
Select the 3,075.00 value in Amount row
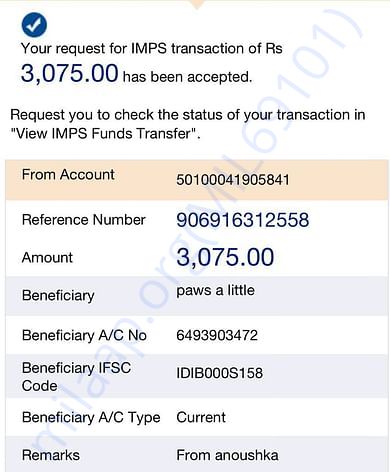225,257
